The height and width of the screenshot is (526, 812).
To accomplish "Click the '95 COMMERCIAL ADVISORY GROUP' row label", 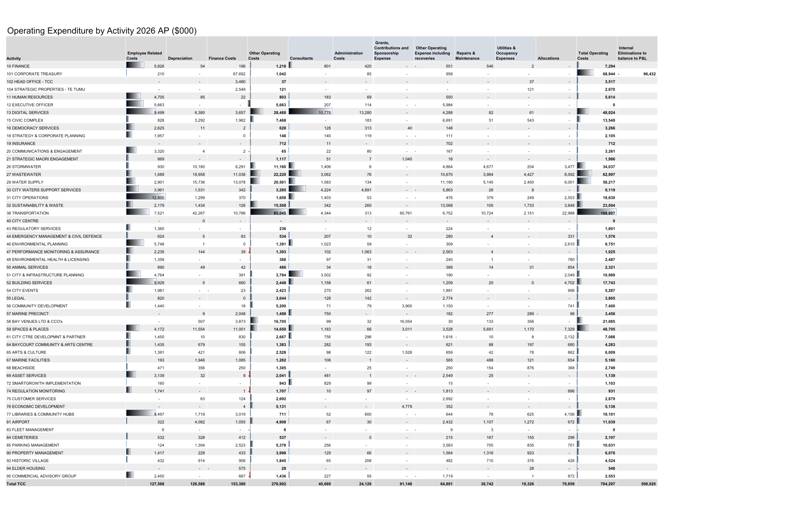I will [41, 476].
